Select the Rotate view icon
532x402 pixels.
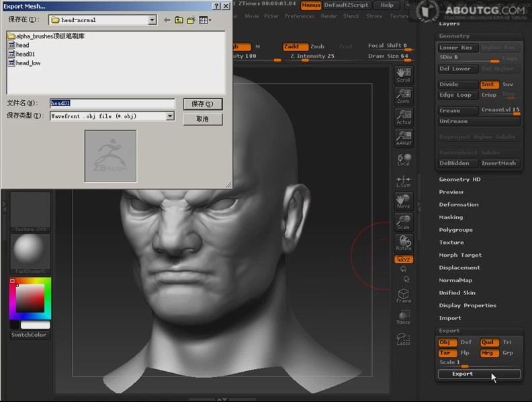(x=404, y=243)
